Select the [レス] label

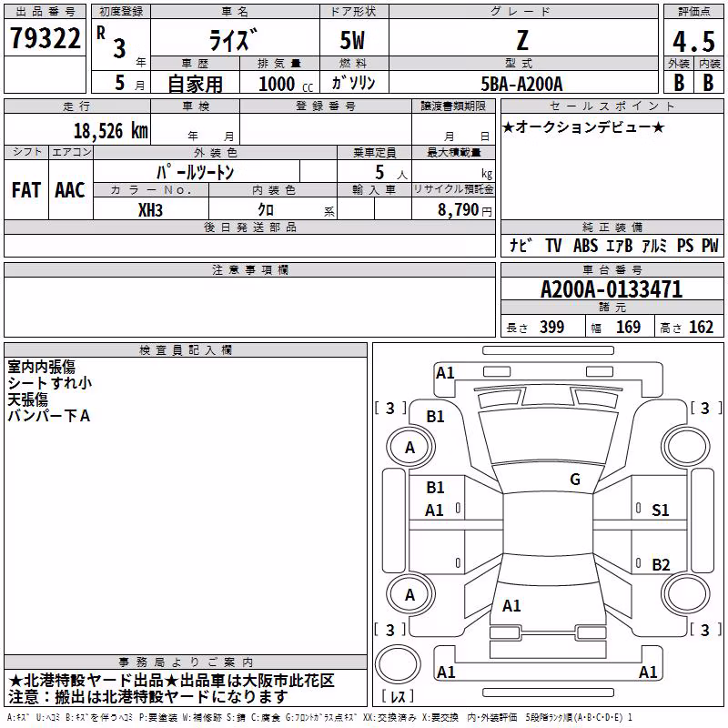click(398, 696)
